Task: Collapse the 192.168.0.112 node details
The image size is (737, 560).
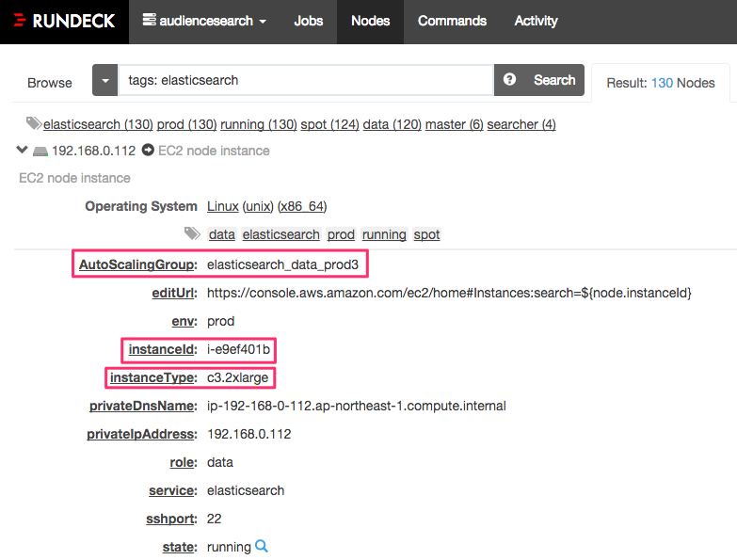Action: (22, 151)
